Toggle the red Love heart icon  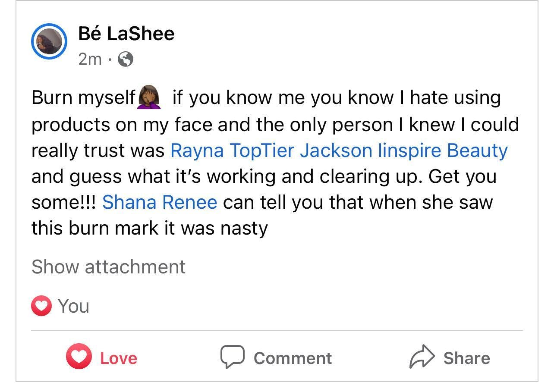click(x=79, y=357)
